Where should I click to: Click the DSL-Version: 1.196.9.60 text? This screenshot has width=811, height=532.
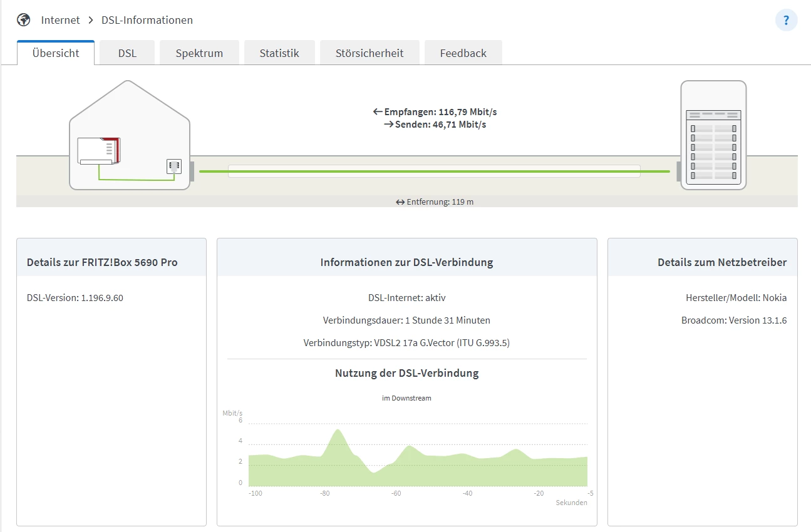click(x=75, y=298)
